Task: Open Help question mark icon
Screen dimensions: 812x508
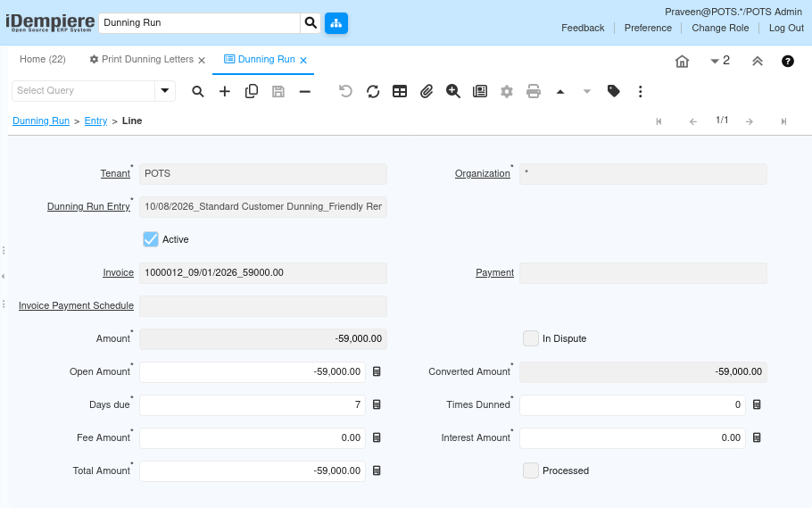Action: [x=788, y=62]
